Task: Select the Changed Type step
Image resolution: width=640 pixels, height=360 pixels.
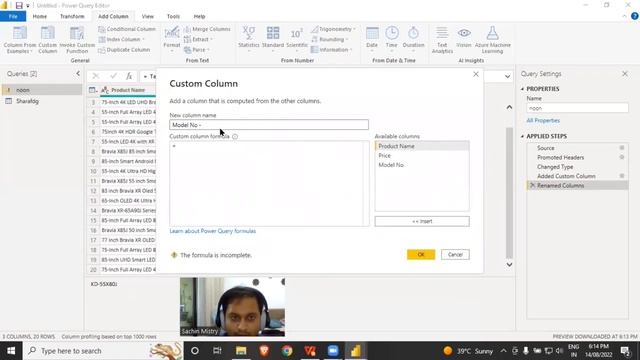Action: tap(577, 167)
